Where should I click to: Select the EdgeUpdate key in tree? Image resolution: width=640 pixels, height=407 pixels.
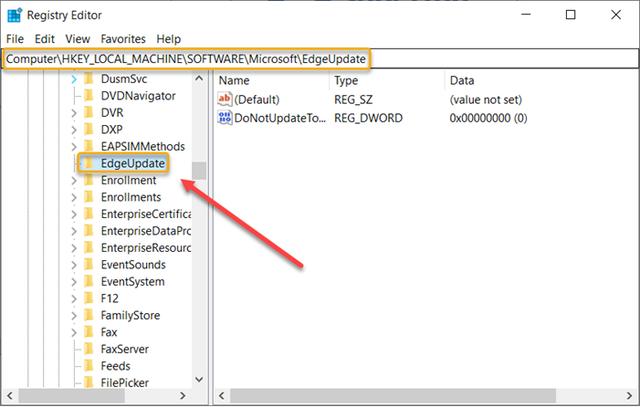[x=132, y=163]
